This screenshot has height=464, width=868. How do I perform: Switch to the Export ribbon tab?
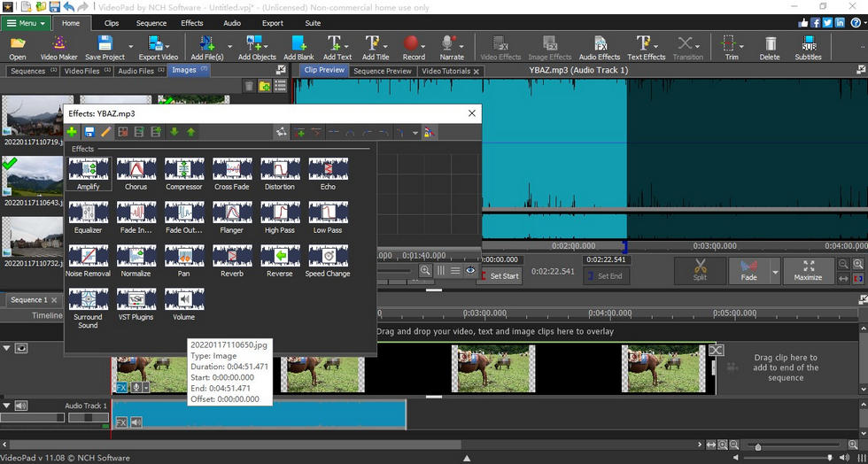pos(273,23)
